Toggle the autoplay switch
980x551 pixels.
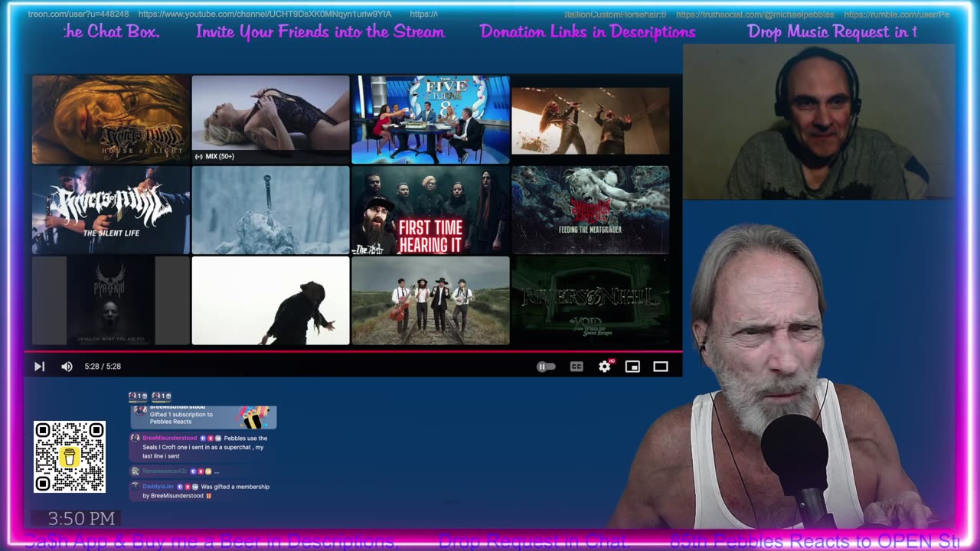(546, 367)
